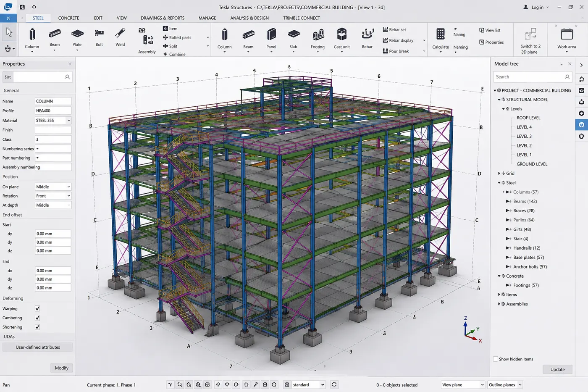The height and width of the screenshot is (392, 588).
Task: Click the Update button in Model tree
Action: click(557, 369)
